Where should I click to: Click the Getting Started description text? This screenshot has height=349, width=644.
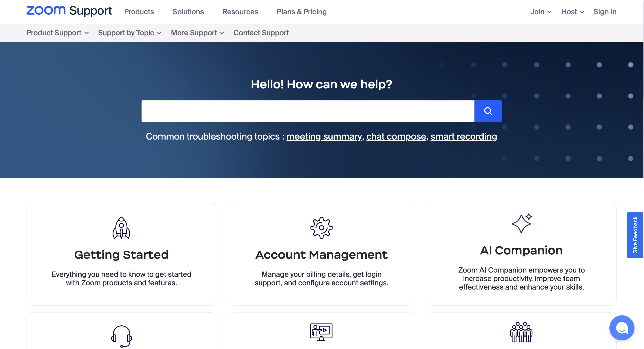point(121,278)
